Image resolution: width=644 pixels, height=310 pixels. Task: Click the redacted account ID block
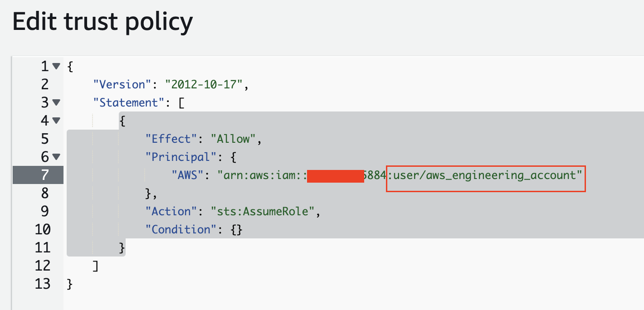pyautogui.click(x=336, y=175)
